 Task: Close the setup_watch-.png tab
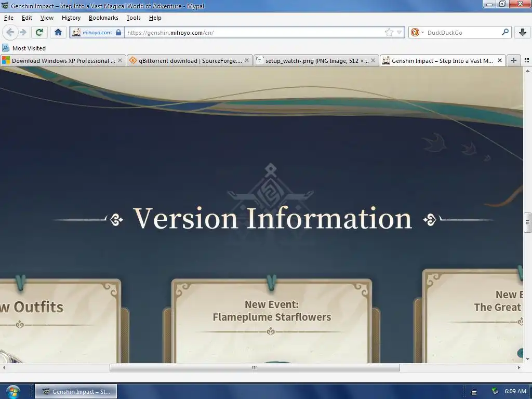[x=373, y=60]
